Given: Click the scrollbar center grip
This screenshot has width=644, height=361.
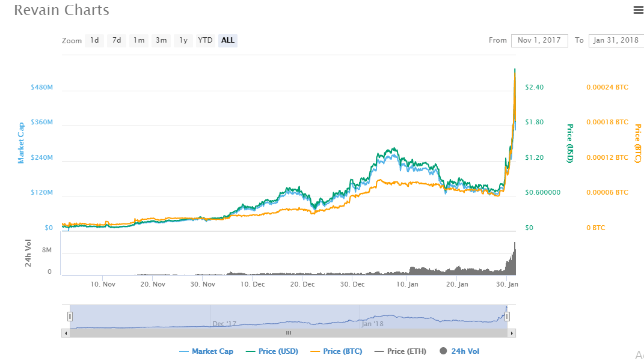Looking at the screenshot, I should coord(289,333).
